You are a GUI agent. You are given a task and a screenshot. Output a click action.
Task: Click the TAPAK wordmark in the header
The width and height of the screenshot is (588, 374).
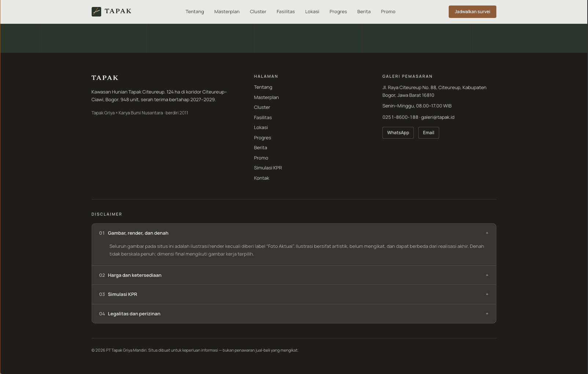(x=118, y=11)
